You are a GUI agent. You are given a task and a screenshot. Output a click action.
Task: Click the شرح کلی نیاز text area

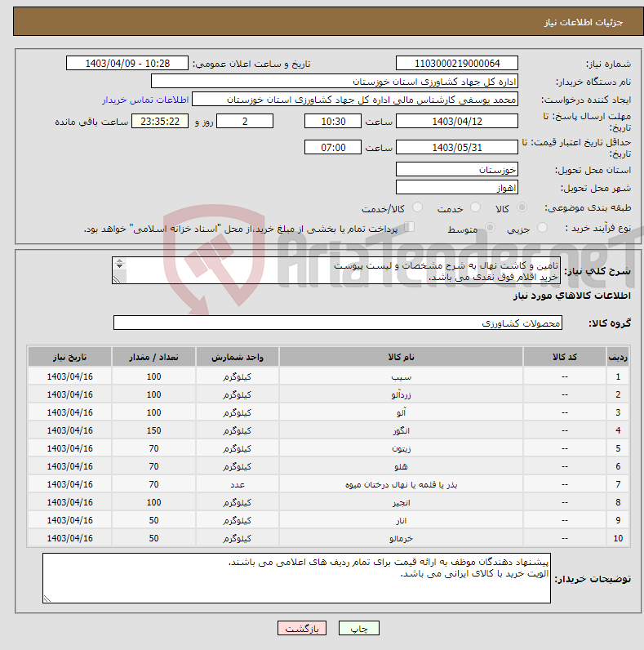pyautogui.click(x=336, y=270)
